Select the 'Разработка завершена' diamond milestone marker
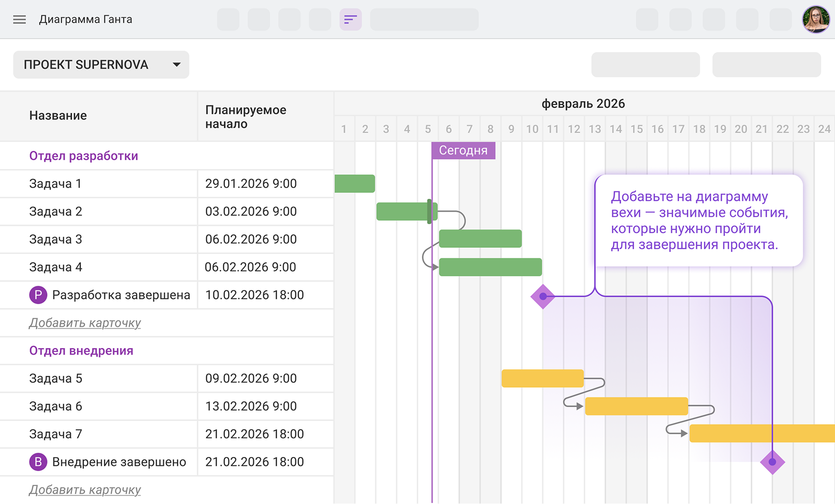 [543, 296]
